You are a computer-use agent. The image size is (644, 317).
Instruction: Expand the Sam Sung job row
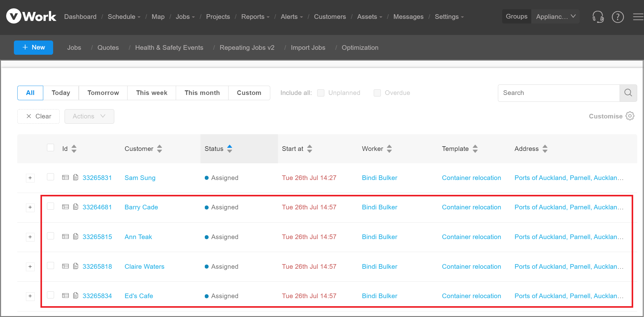30,178
